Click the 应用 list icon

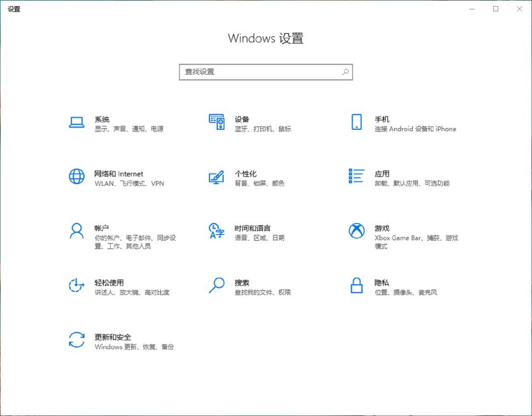356,176
